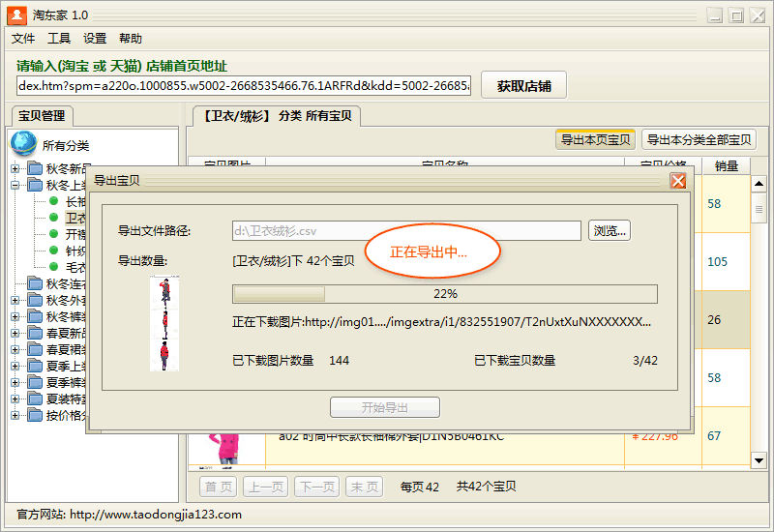
Task: Select the 秋冬新品 folder icon
Action: [x=35, y=168]
